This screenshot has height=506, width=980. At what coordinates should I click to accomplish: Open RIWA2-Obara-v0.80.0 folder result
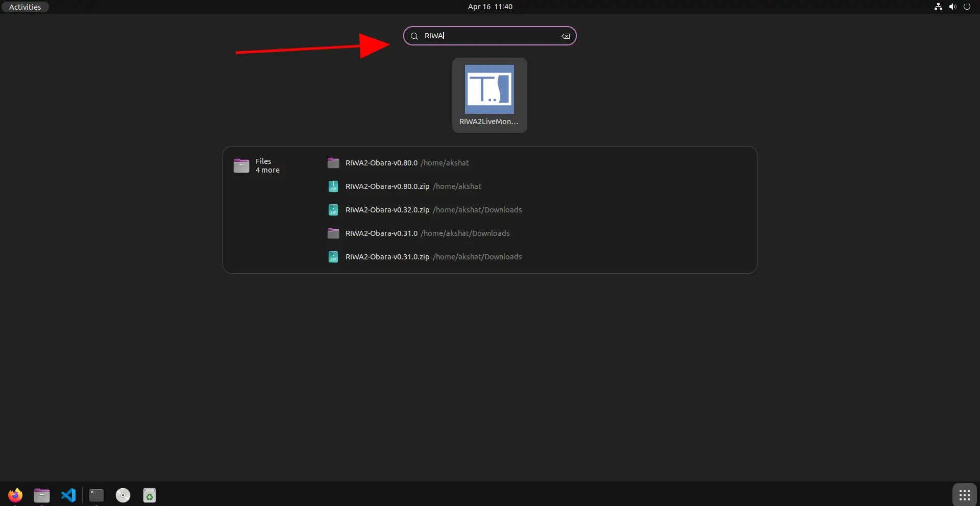tap(381, 163)
